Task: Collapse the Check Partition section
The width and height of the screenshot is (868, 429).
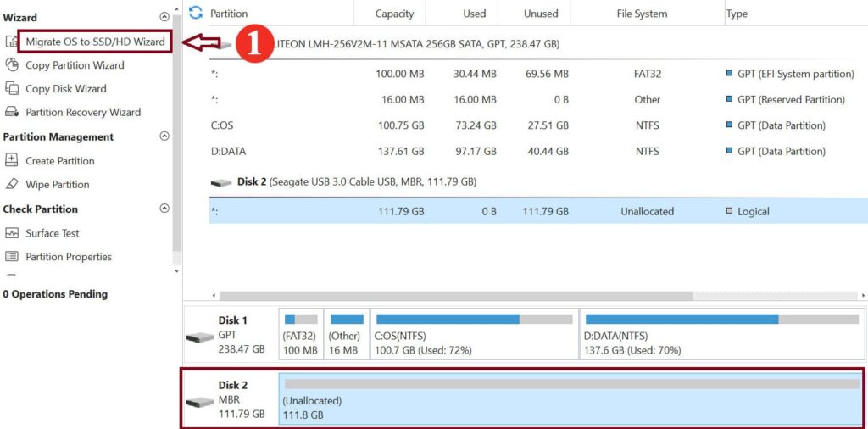Action: tap(164, 209)
